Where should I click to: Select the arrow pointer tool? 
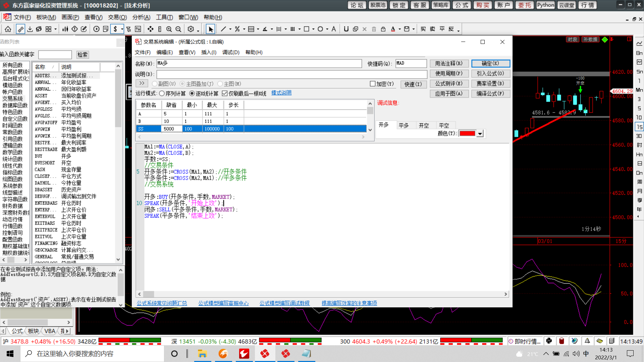[x=211, y=29]
